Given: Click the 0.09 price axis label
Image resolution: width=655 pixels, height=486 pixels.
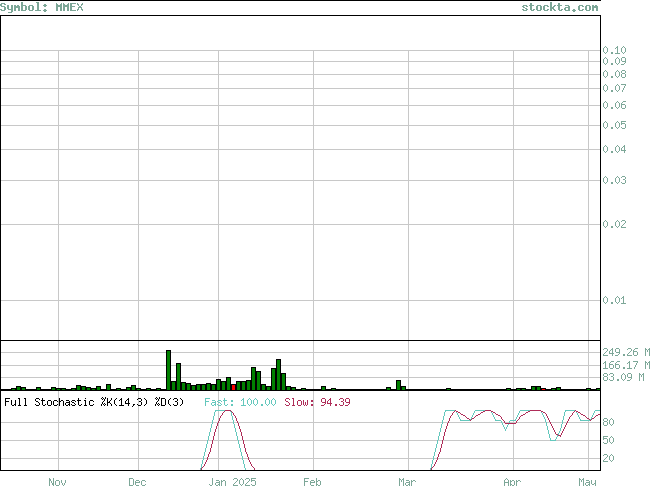Looking at the screenshot, I should 614,61.
